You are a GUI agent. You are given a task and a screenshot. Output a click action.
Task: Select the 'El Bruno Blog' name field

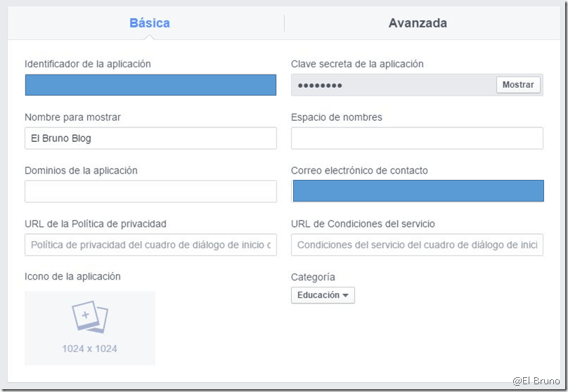tap(150, 138)
